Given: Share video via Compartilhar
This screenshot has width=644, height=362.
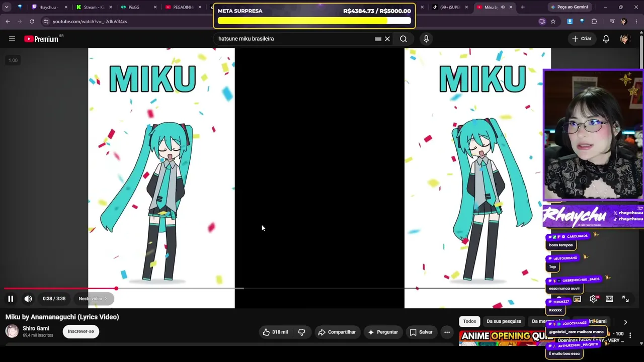Looking at the screenshot, I should (337, 332).
